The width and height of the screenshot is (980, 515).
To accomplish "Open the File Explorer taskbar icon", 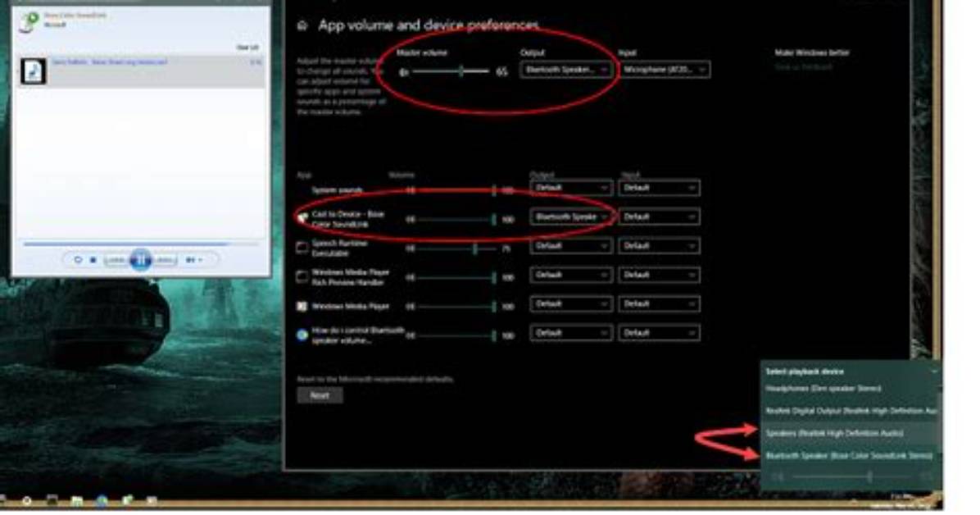I will click(x=77, y=500).
